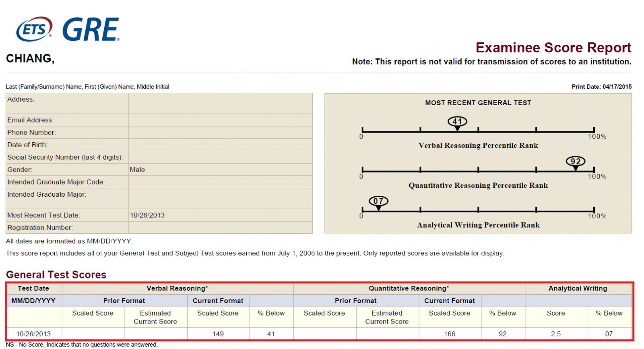644x349 pixels.
Task: Select the analytical writing score 2.5
Action: (x=556, y=334)
